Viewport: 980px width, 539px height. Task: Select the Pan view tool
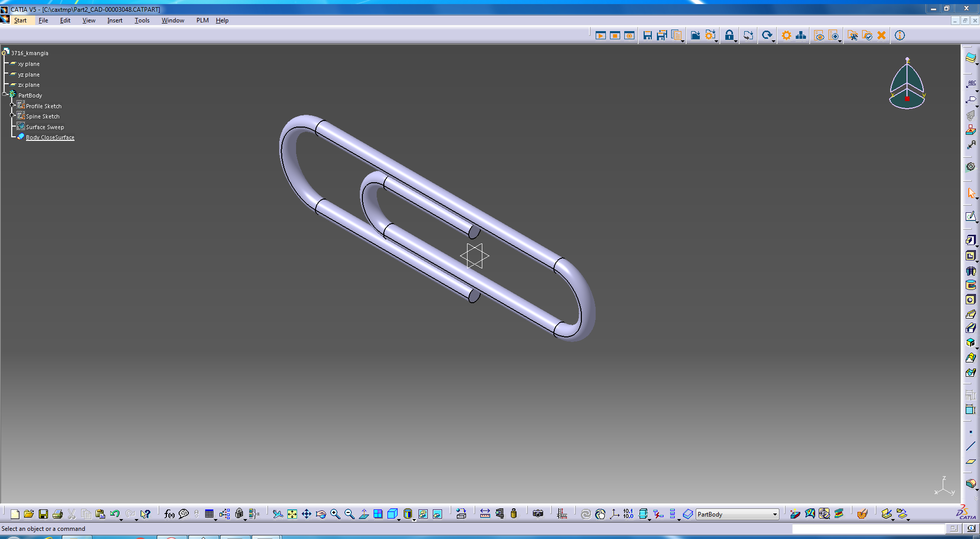pyautogui.click(x=306, y=514)
